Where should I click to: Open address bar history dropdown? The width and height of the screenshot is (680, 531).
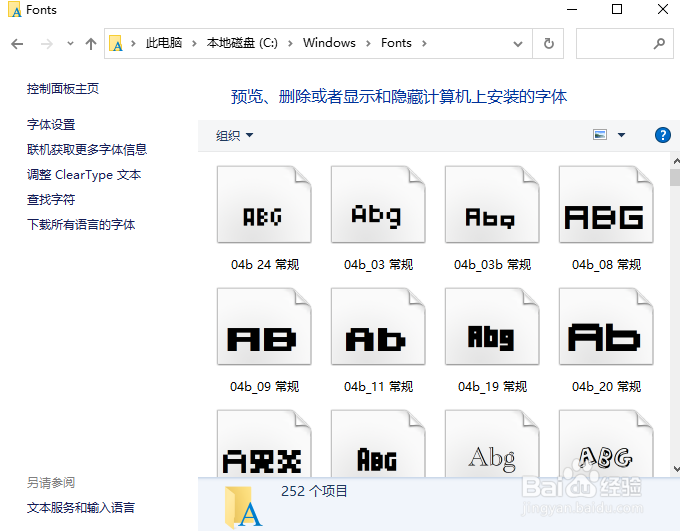[x=517, y=43]
